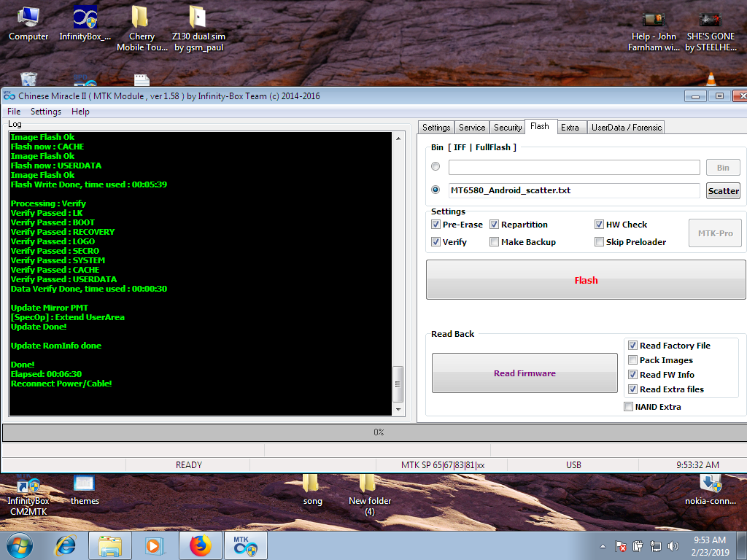Select the Scatter file radio button

[436, 190]
